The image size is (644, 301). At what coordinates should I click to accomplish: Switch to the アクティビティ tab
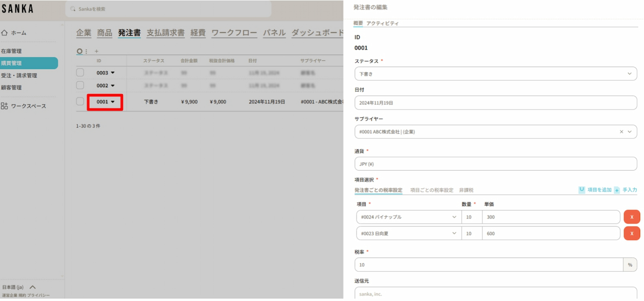pos(382,24)
